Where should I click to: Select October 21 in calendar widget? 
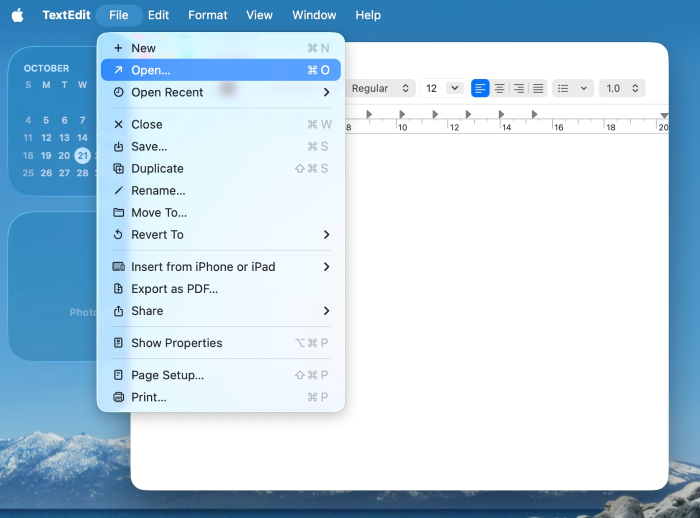pos(83,155)
